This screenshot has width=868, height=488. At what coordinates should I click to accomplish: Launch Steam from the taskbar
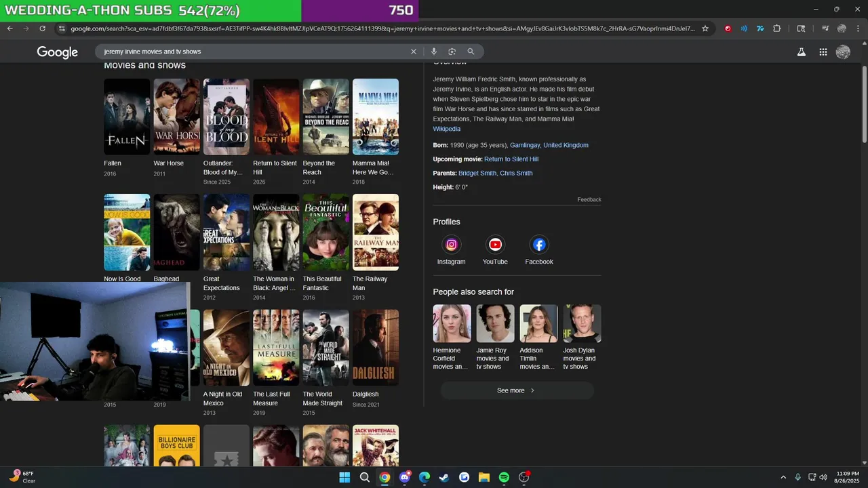(444, 477)
